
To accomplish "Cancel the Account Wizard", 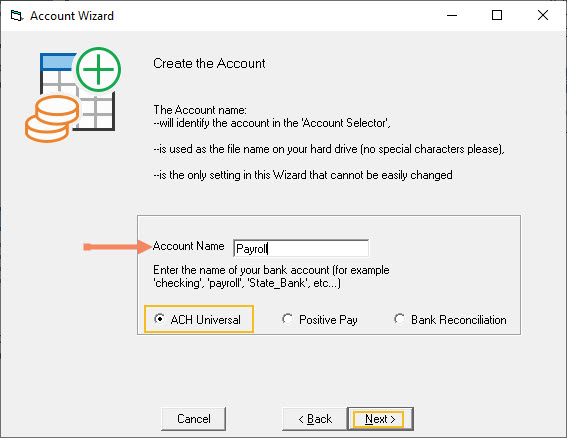I will (193, 419).
